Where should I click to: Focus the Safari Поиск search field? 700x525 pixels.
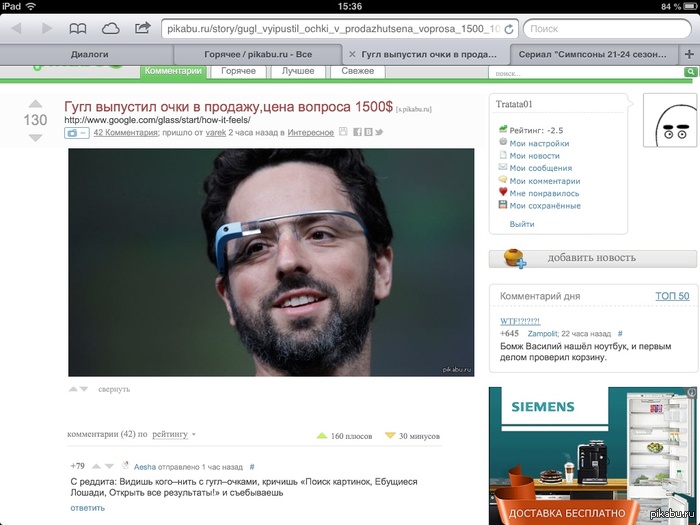[607, 29]
